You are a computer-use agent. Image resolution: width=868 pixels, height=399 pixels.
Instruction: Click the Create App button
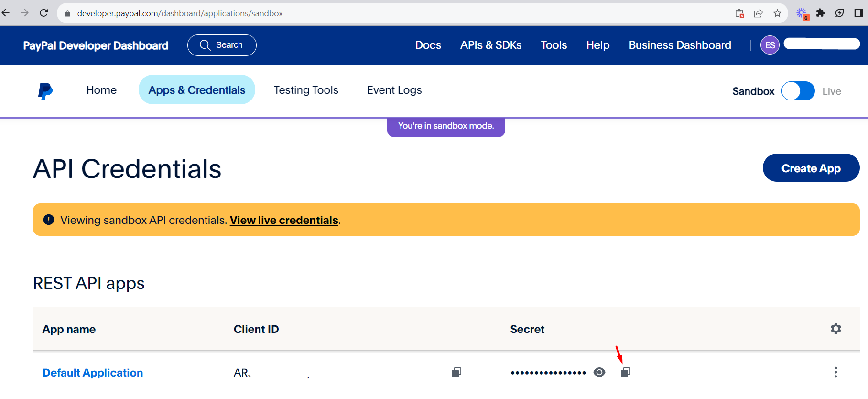pos(811,168)
